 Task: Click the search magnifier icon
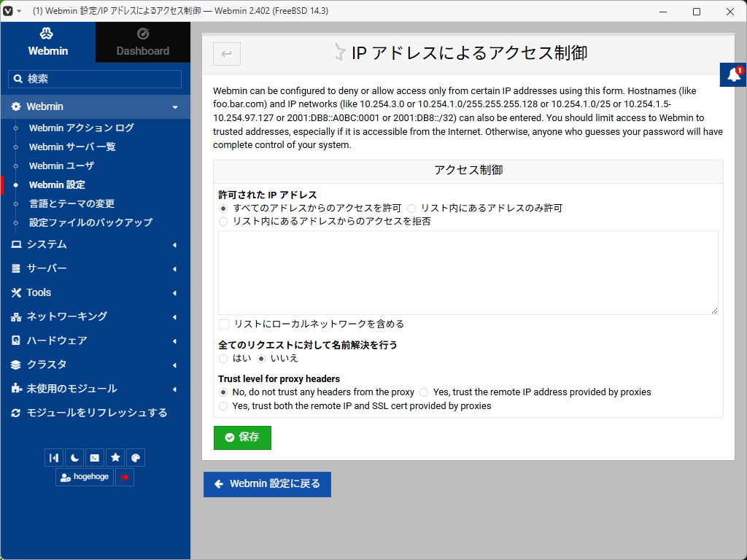tap(18, 79)
